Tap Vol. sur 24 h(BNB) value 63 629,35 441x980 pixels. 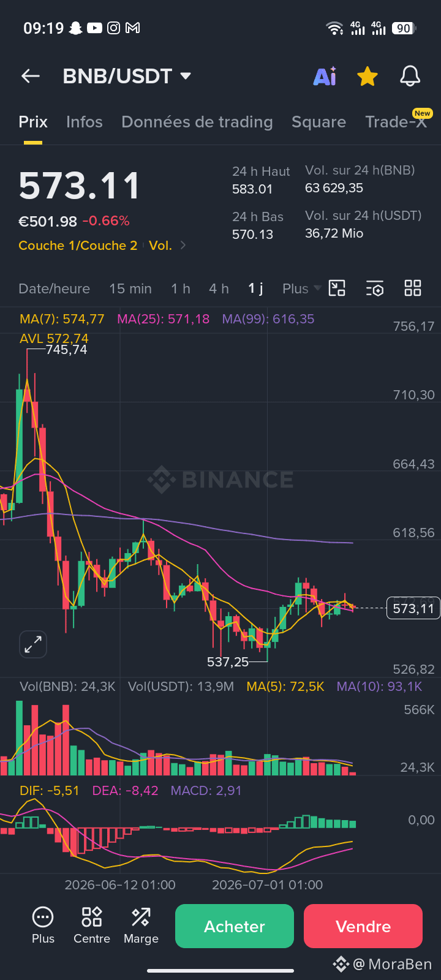(x=334, y=188)
